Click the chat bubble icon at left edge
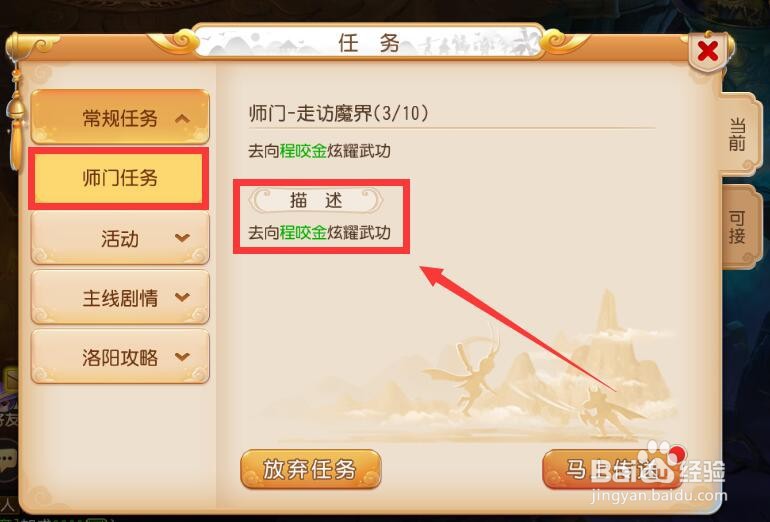The height and width of the screenshot is (522, 770). point(7,460)
